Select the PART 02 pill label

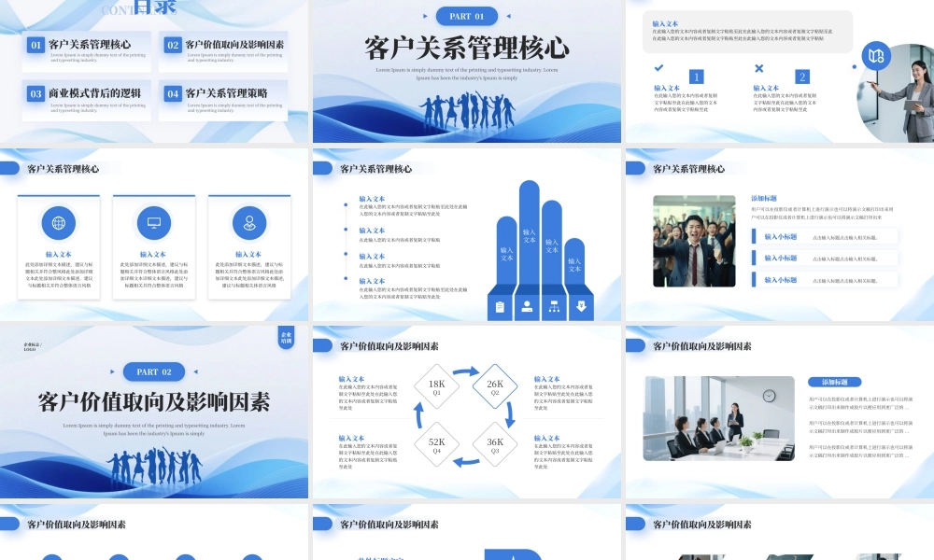tap(154, 372)
